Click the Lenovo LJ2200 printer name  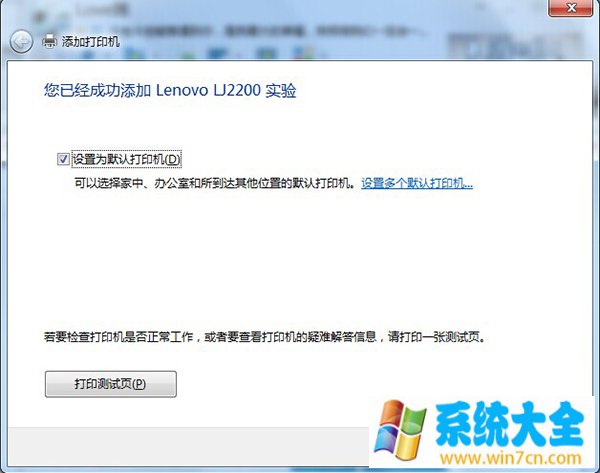[x=208, y=91]
